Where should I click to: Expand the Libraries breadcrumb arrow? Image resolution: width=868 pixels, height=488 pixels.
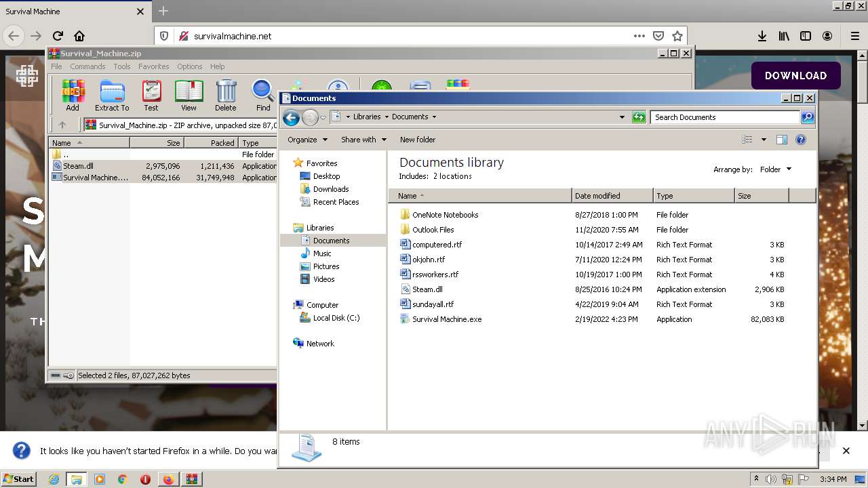pos(387,117)
